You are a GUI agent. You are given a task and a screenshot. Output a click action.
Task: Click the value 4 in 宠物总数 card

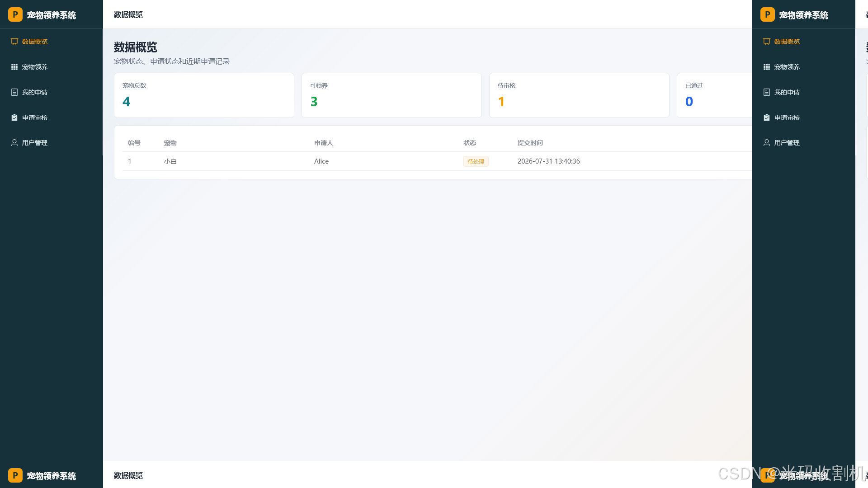point(127,102)
